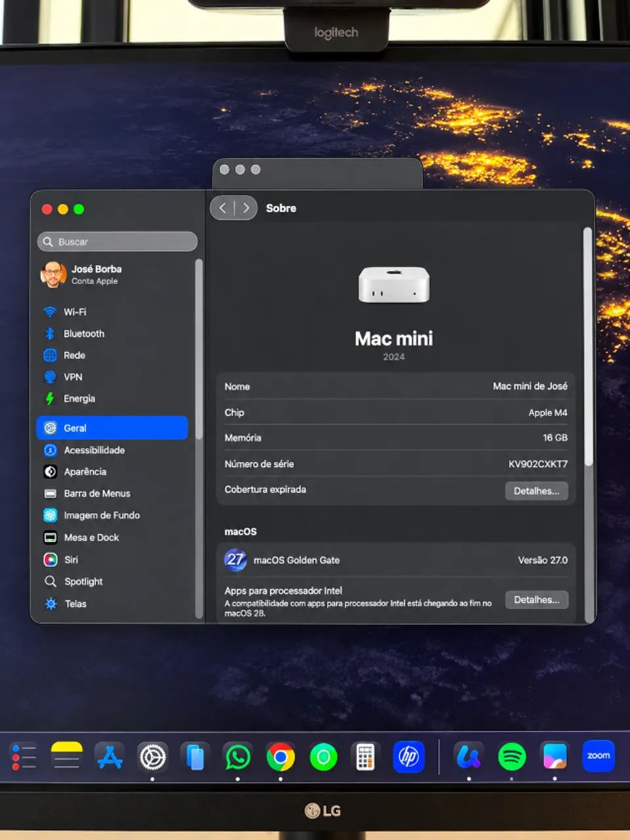Open Acessibilidade settings

point(112,450)
